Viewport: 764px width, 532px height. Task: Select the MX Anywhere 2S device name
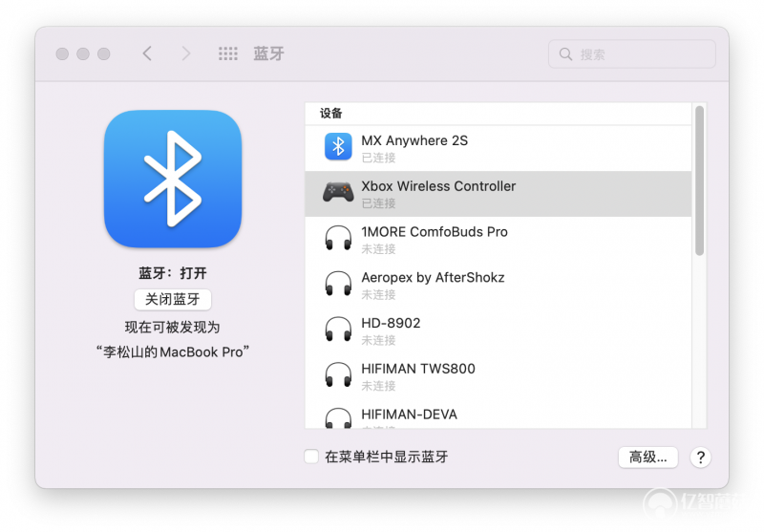tap(414, 140)
